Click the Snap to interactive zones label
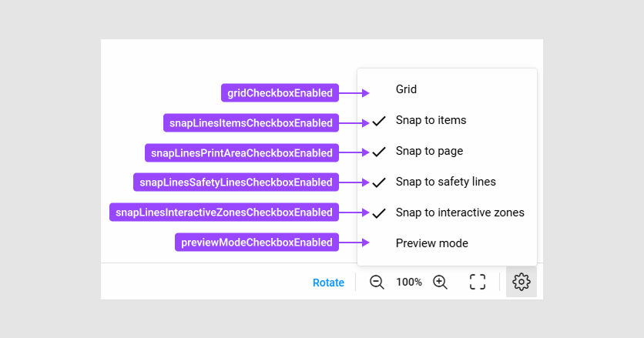This screenshot has width=644, height=338. [x=460, y=213]
